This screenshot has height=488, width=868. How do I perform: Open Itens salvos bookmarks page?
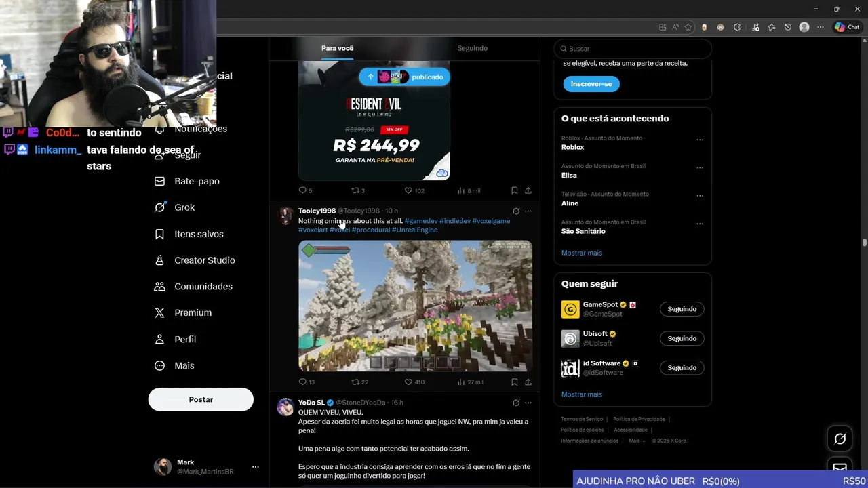click(189, 234)
